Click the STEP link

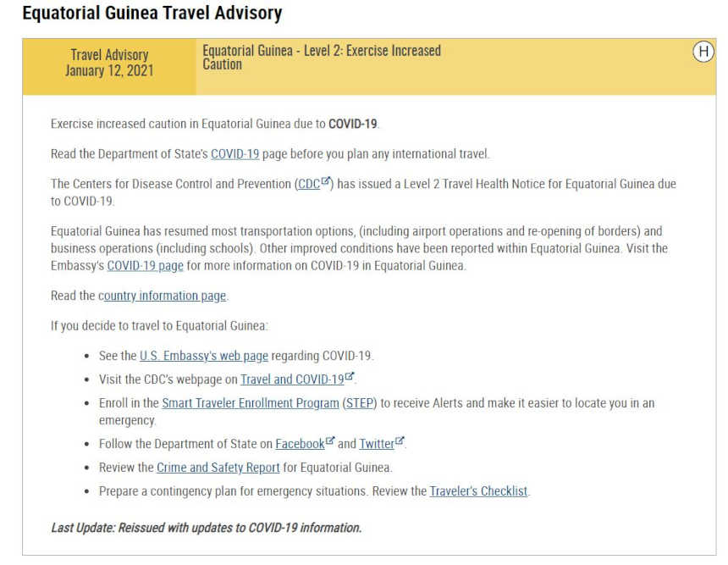360,403
